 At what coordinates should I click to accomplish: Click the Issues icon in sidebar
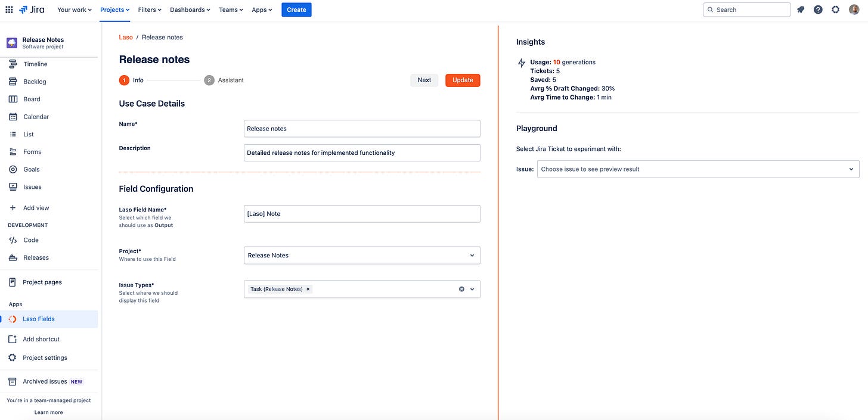(x=13, y=187)
